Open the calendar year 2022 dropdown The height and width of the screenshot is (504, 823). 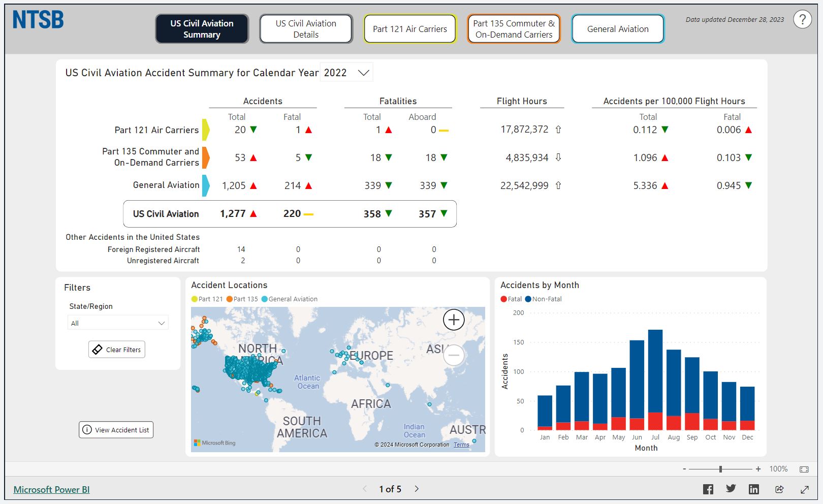(347, 73)
